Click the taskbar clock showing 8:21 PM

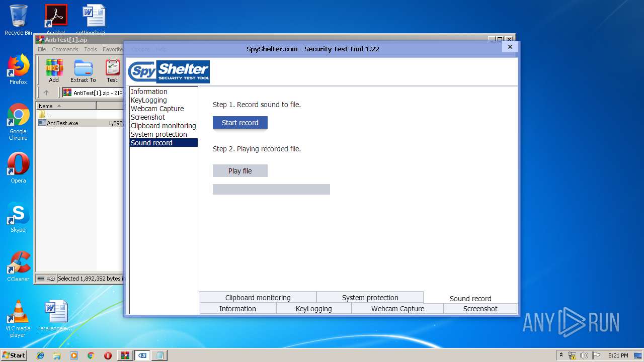tap(618, 355)
